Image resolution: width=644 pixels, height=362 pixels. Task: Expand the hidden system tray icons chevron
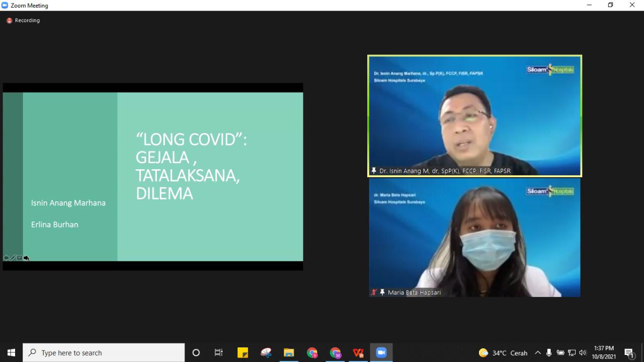point(537,352)
